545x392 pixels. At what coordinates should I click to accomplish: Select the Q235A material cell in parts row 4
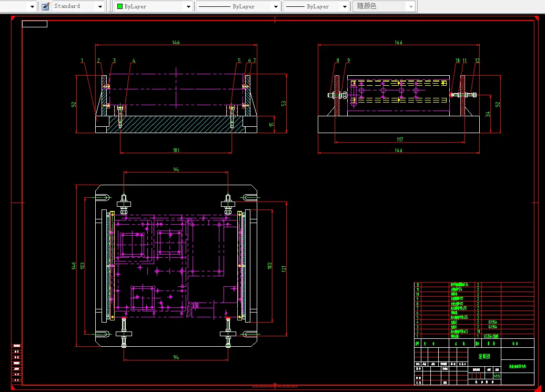click(492, 322)
